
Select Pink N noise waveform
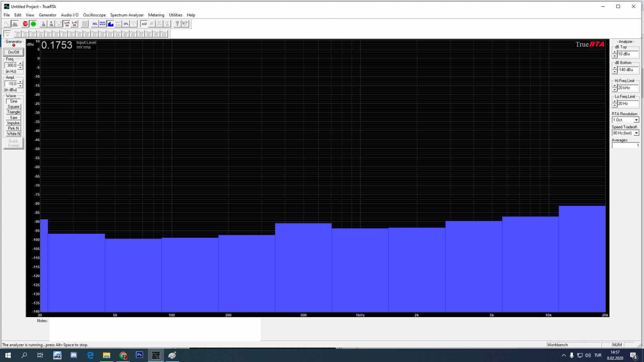point(13,128)
